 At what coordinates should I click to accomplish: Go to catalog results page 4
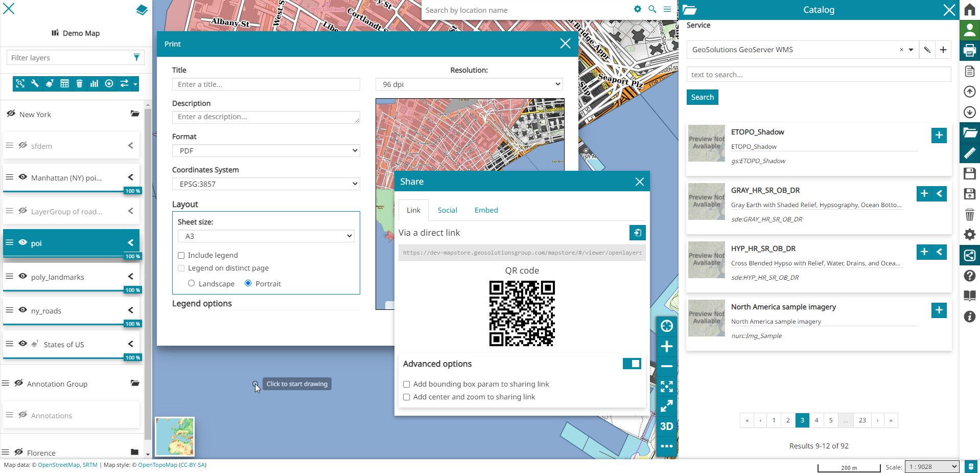(816, 420)
